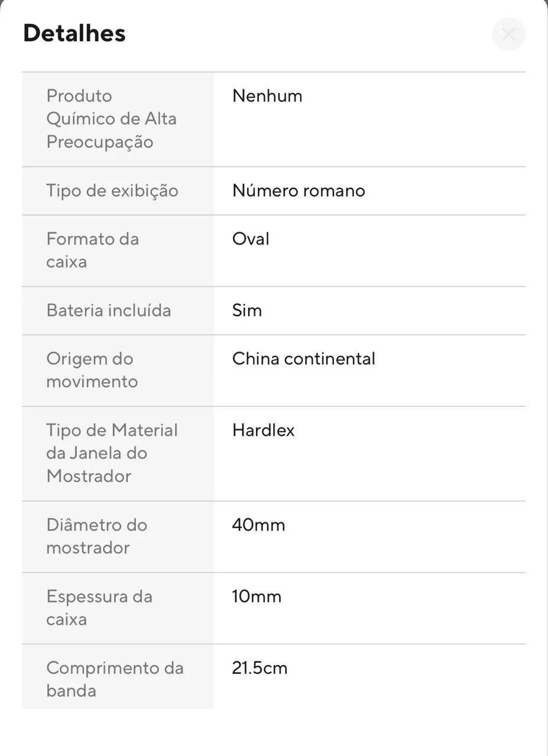This screenshot has height=756, width=548.
Task: Select the Sim value for battery
Action: pos(247,311)
